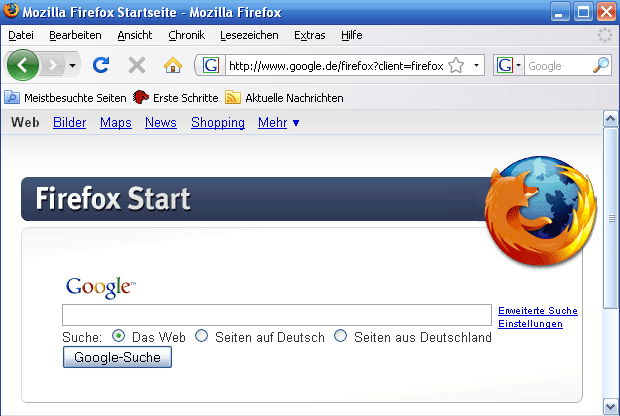Go back with the green back arrow
The height and width of the screenshot is (416, 620).
[23, 65]
